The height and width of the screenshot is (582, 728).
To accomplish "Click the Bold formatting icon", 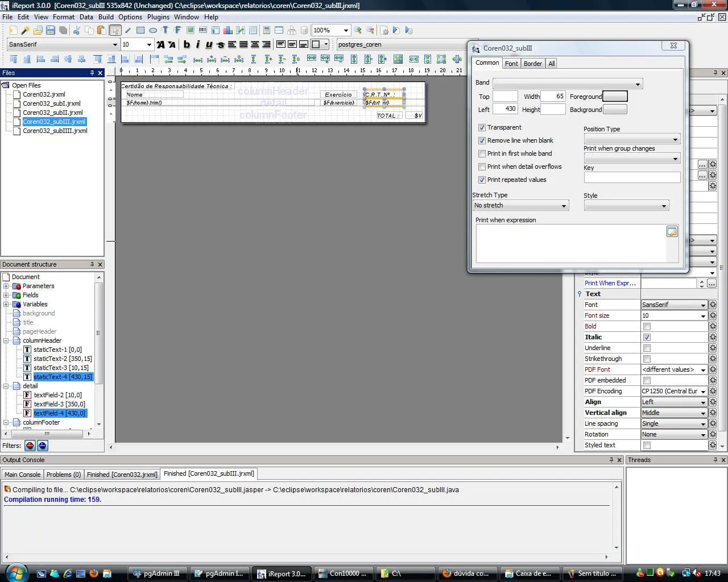I will click(187, 44).
